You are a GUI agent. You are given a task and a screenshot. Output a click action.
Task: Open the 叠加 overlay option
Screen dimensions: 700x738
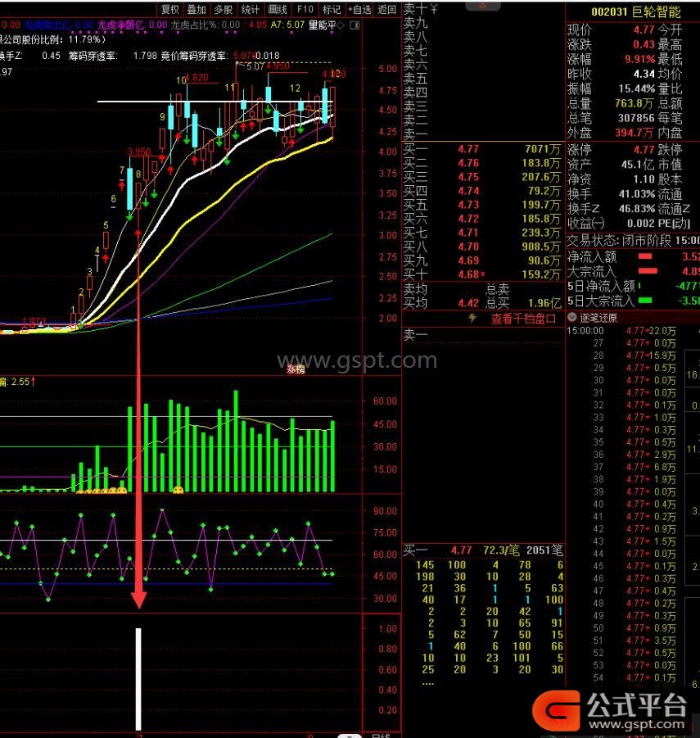(x=196, y=9)
